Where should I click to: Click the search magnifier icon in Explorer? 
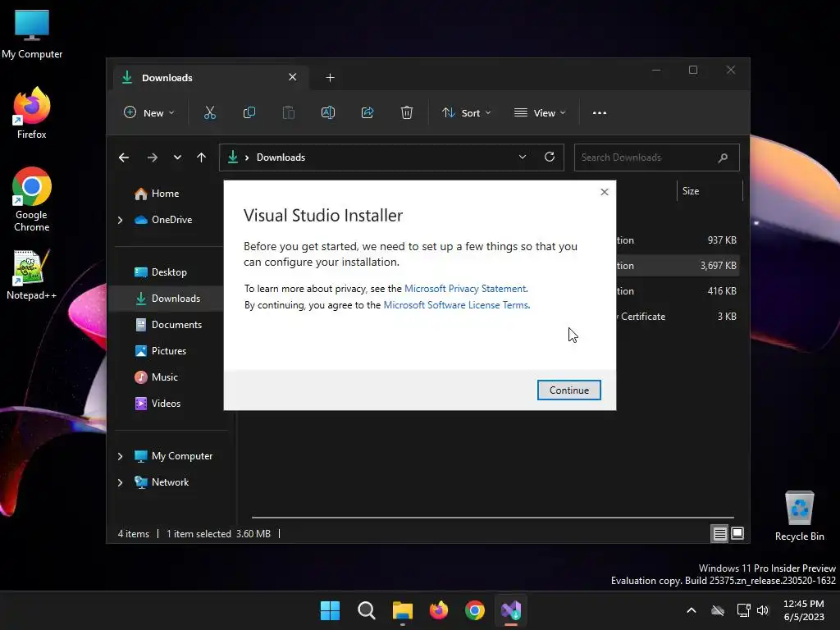click(x=723, y=157)
